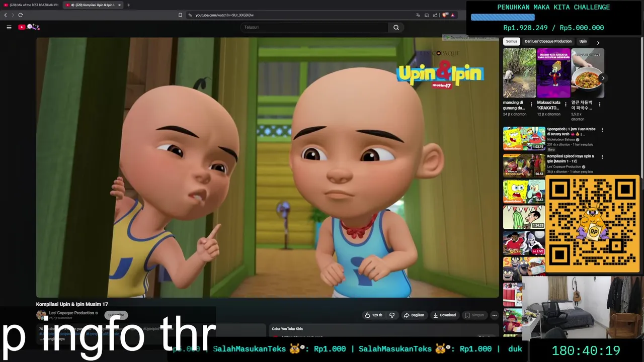The width and height of the screenshot is (644, 362).
Task: Open the YouTube hamburger guide menu
Action: (9, 27)
